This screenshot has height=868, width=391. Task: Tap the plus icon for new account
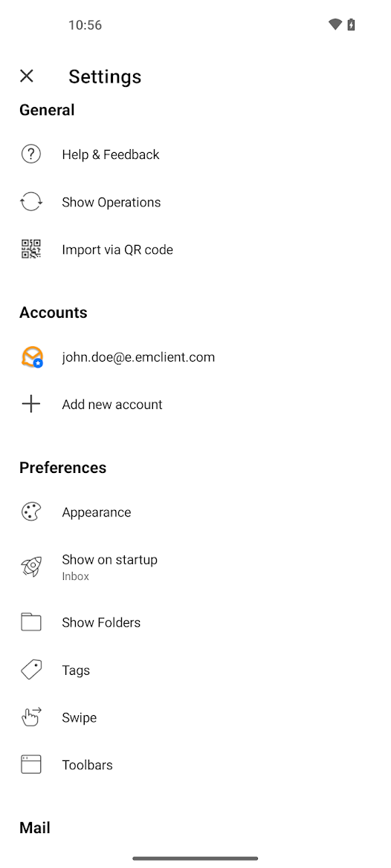[31, 404]
